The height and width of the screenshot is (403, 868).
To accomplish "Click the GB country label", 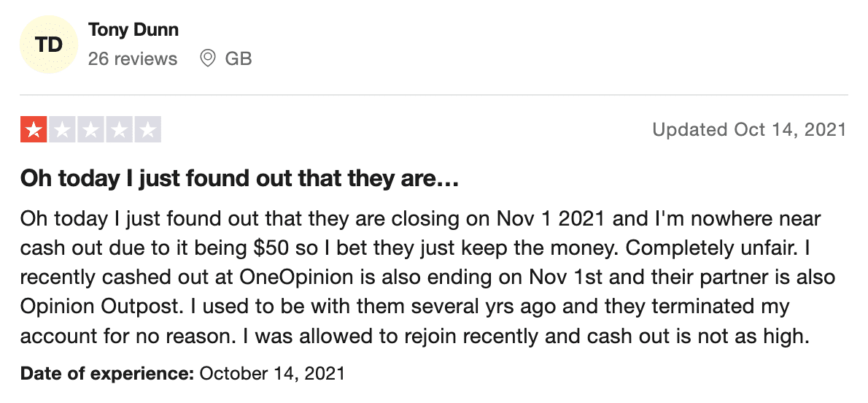I will tap(239, 58).
